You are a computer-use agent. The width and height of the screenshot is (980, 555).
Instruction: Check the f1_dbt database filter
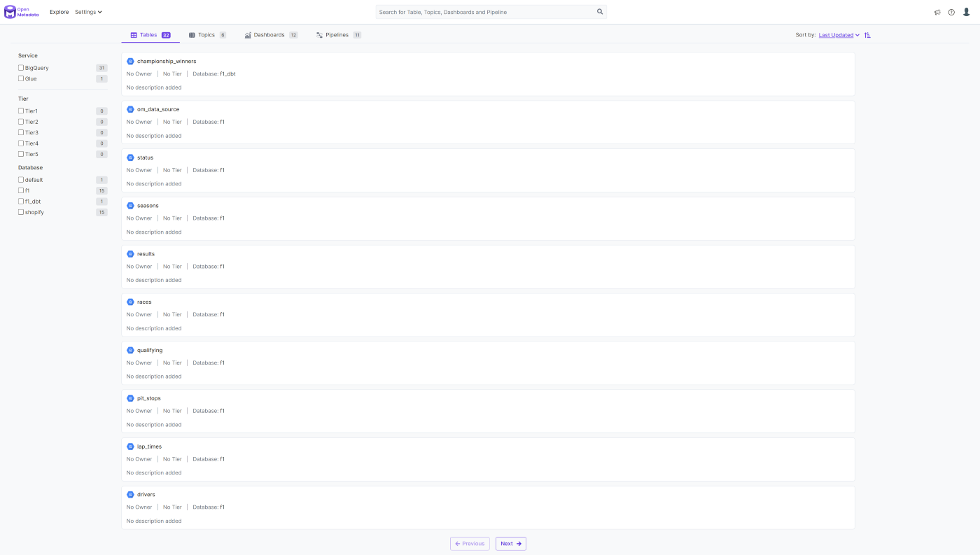(x=21, y=202)
